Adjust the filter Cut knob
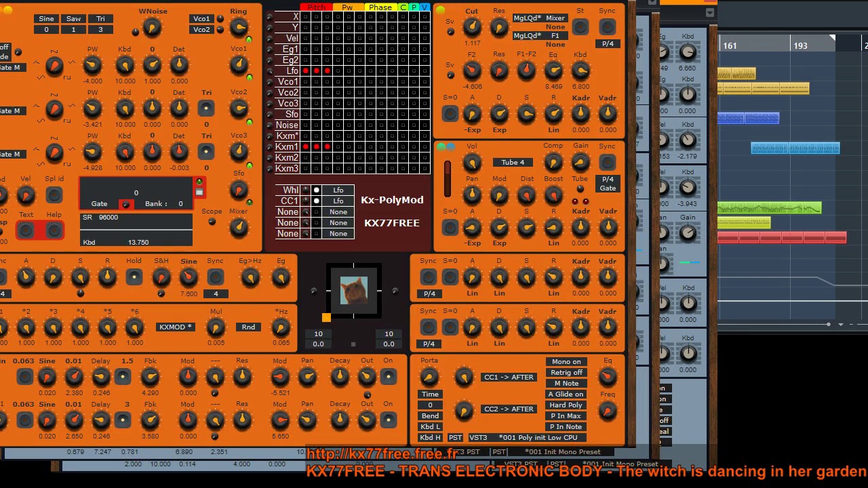 tap(472, 27)
